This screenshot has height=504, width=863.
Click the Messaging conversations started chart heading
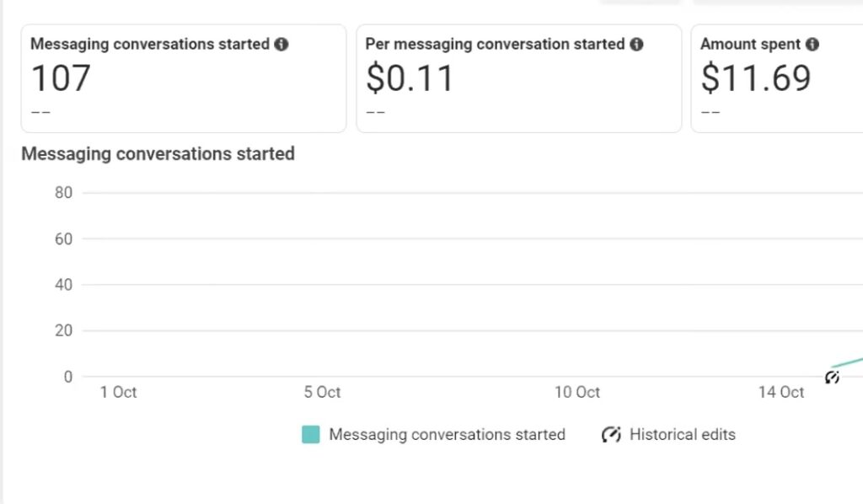point(158,154)
